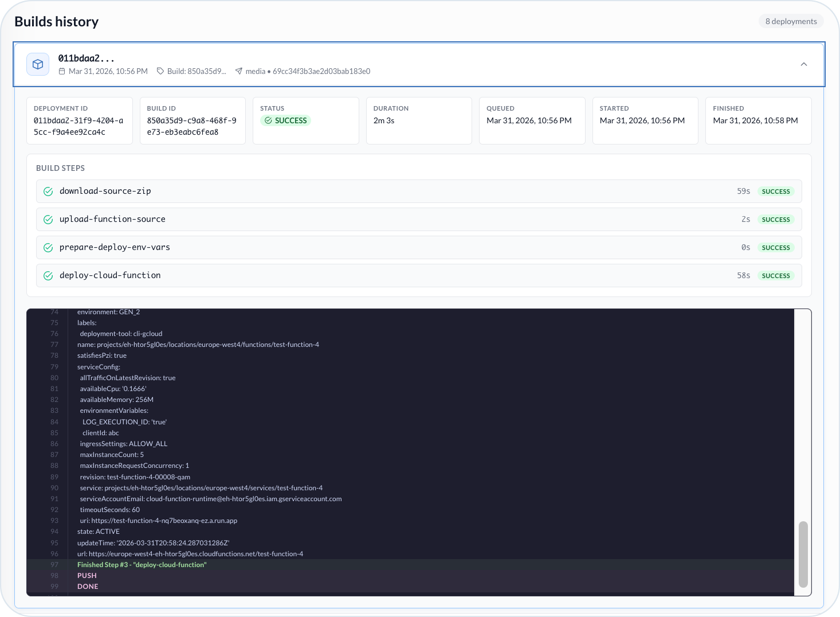Click the calendar icon beside Mar 31 date
The height and width of the screenshot is (617, 840).
pyautogui.click(x=62, y=71)
